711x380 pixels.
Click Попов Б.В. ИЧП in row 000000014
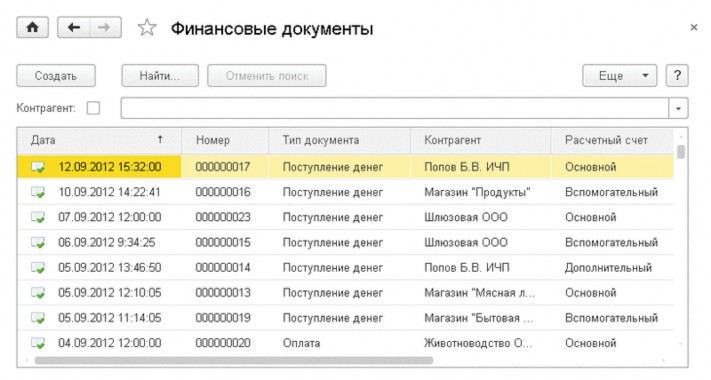pyautogui.click(x=467, y=268)
